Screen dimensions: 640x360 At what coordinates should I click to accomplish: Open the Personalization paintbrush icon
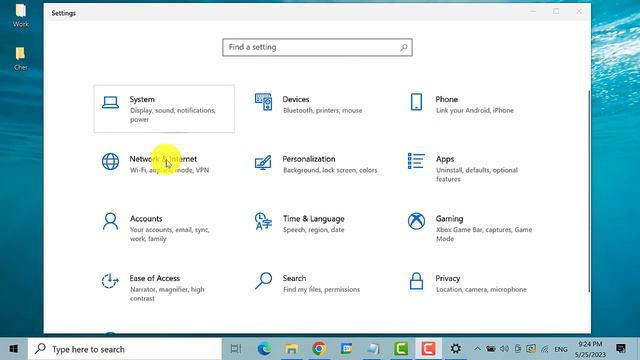263,162
